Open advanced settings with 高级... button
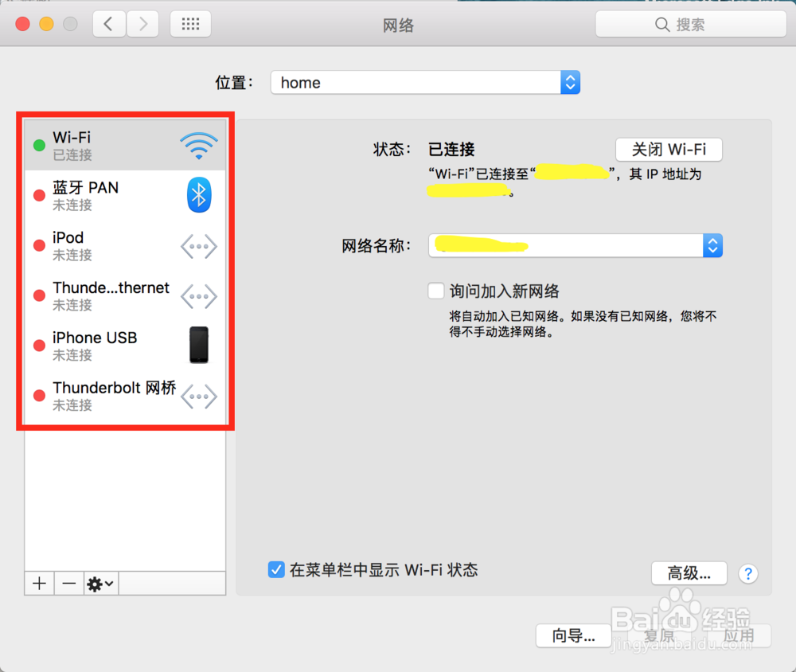 click(x=689, y=573)
